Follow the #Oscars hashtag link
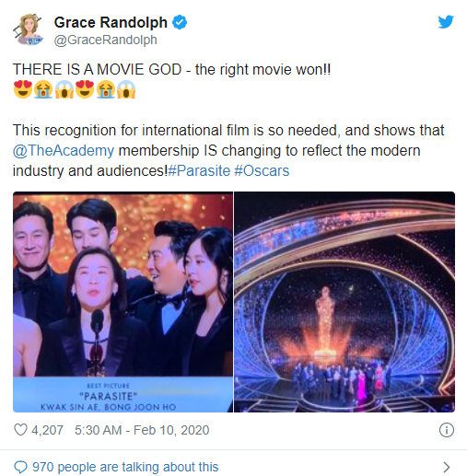Image resolution: width=467 pixels, height=476 pixels. pos(262,170)
